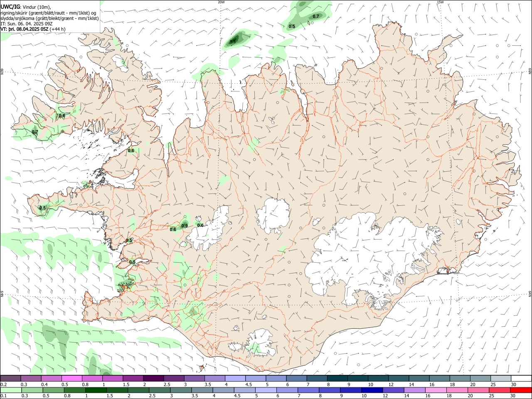Select the upper legend swatch starting at 4

point(235,379)
